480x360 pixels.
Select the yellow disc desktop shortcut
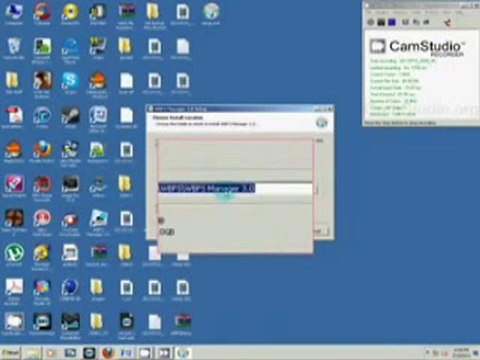pyautogui.click(x=70, y=14)
